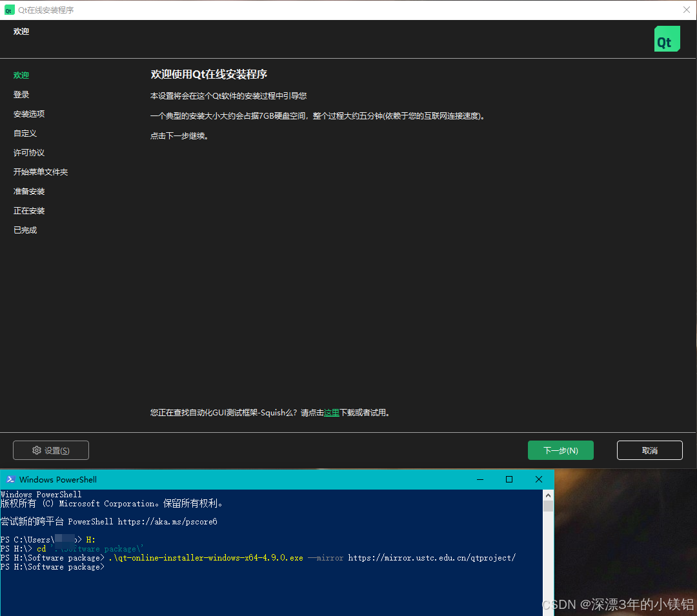
Task: Select the 许可协议 step in sidebar
Action: click(29, 152)
